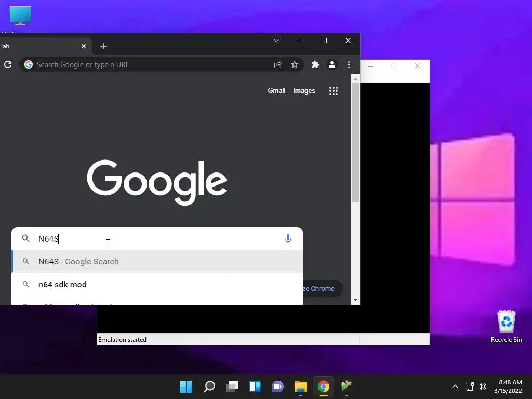Open Teams Chat on taskbar
The image size is (532, 399).
click(x=277, y=387)
